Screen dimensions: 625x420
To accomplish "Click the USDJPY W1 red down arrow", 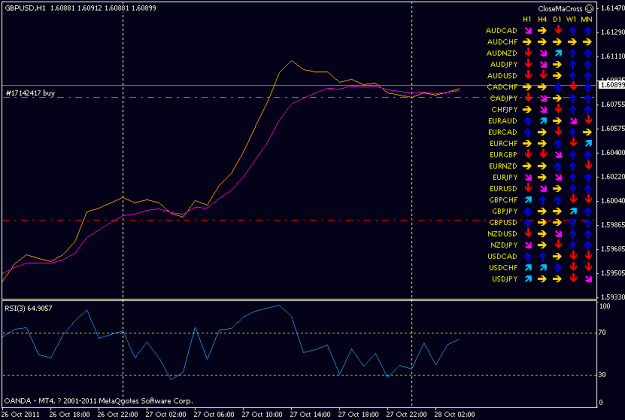I will [x=573, y=278].
